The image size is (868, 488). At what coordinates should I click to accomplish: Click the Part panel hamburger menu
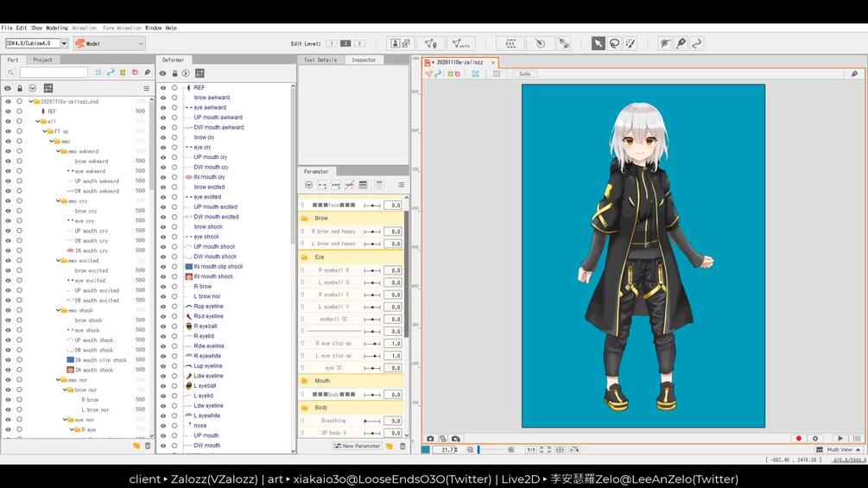146,88
